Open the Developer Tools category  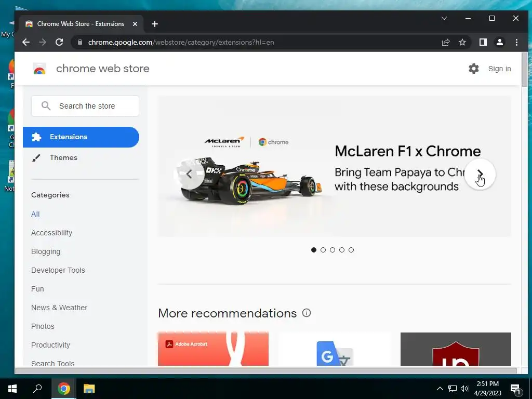tap(58, 270)
